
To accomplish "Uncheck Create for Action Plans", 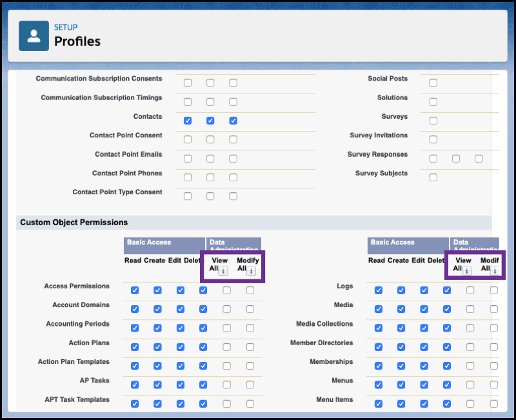I will (x=157, y=347).
